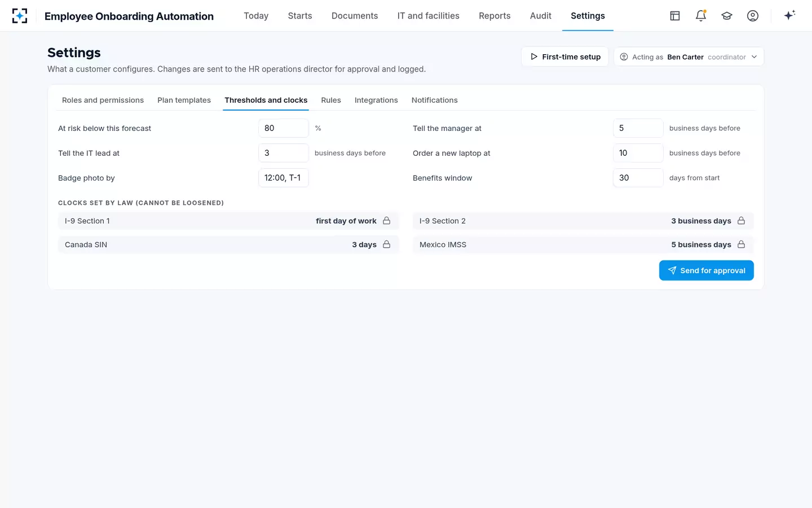
Task: Click the Employee Onboarding Automation title
Action: (x=129, y=16)
